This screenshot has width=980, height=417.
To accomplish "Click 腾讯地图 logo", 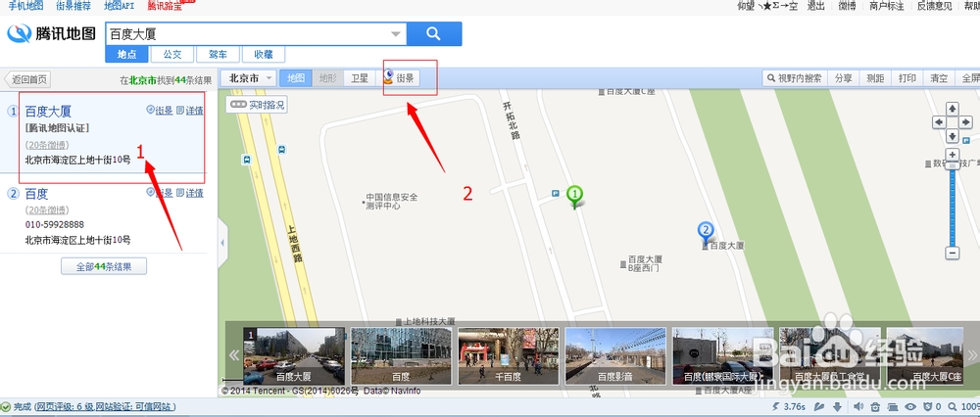I will [52, 33].
